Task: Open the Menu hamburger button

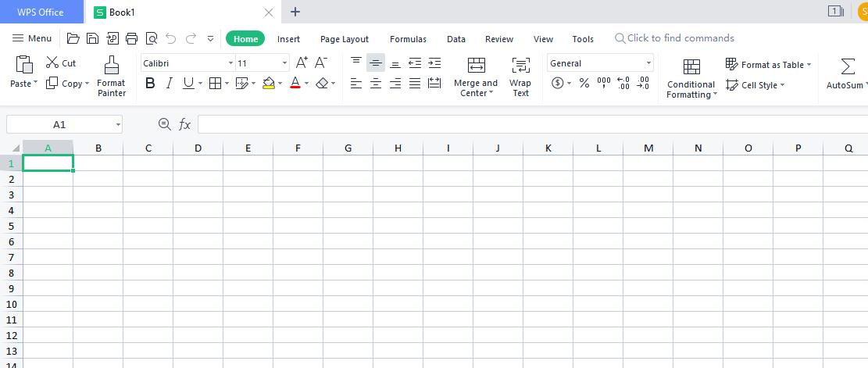Action: point(31,38)
